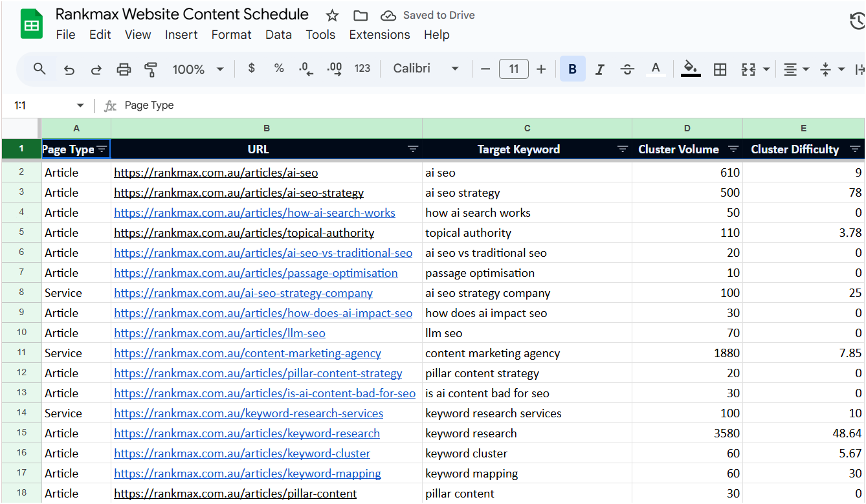Screen dimensions: 866x504
Task: Open the borders menu
Action: pos(720,68)
